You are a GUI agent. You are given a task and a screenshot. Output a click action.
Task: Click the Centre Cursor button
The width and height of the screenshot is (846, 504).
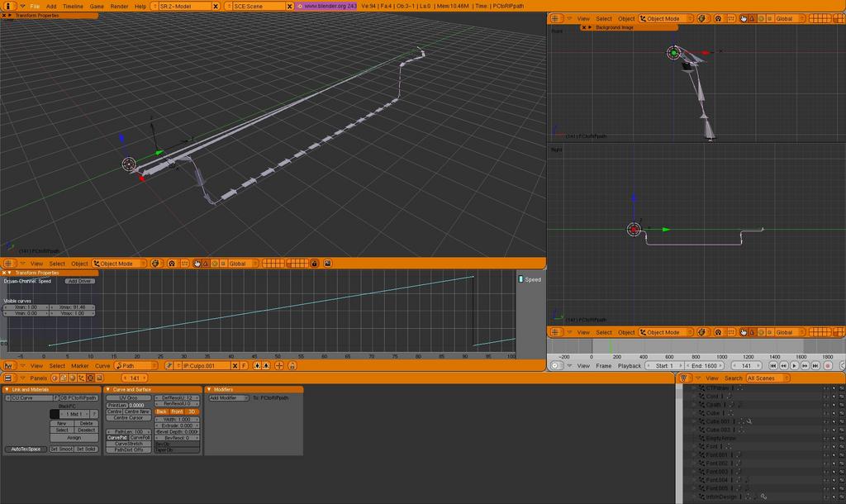coord(128,418)
